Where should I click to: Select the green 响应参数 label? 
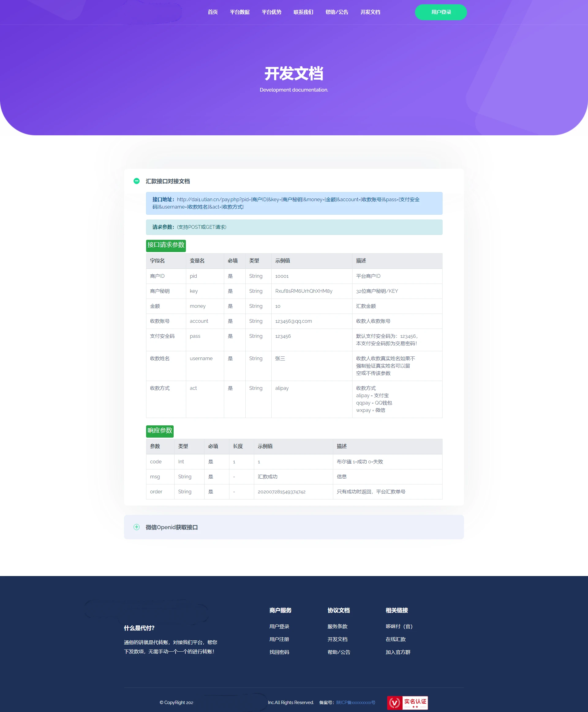(160, 431)
